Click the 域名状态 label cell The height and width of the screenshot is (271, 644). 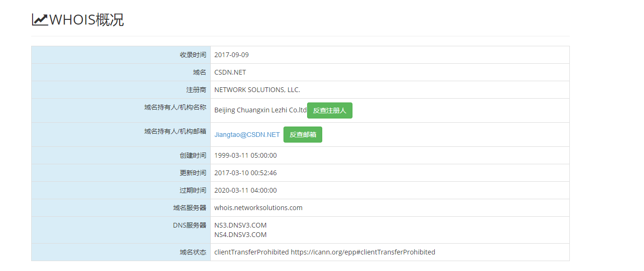121,252
